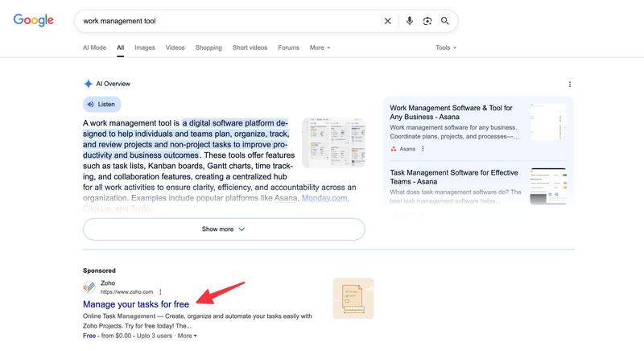The image size is (644, 351).
Task: Expand the overview with Show more
Action: (224, 229)
